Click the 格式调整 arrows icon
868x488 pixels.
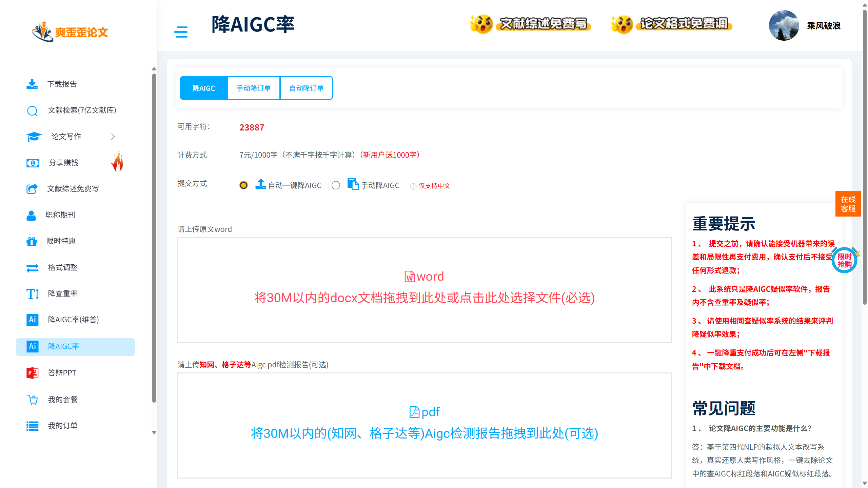coord(33,268)
